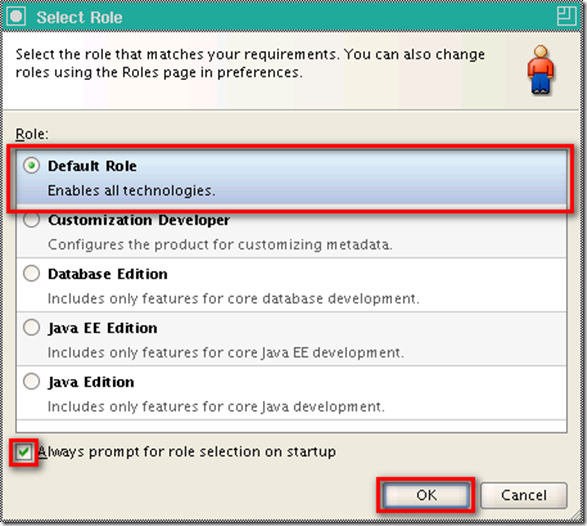Image resolution: width=587 pixels, height=526 pixels.
Task: Click the Select Role title bar text
Action: [x=79, y=18]
